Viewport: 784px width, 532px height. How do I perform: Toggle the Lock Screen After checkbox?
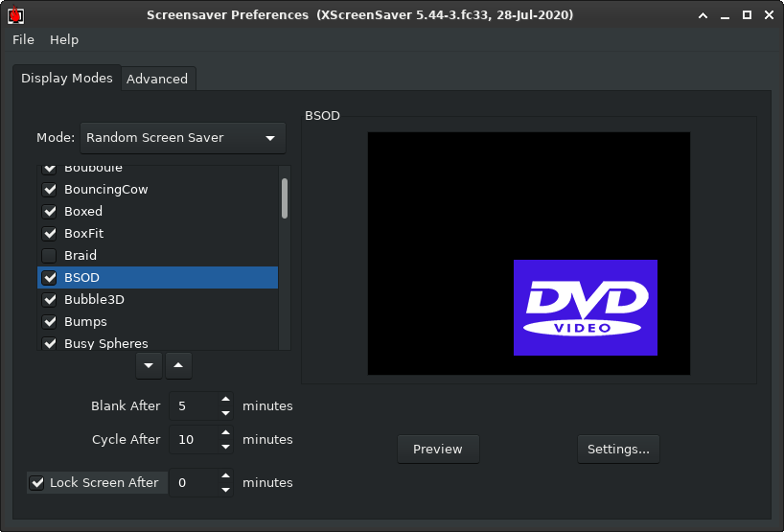pyautogui.click(x=36, y=482)
